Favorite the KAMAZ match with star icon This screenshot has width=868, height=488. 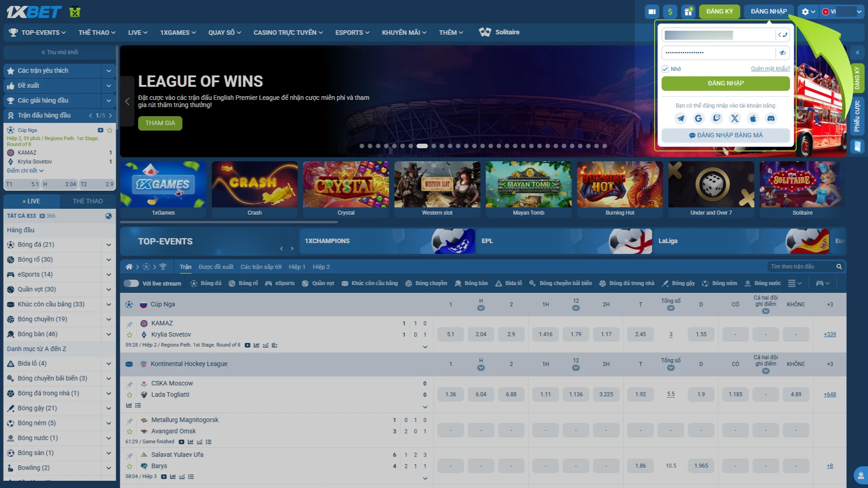(x=130, y=335)
